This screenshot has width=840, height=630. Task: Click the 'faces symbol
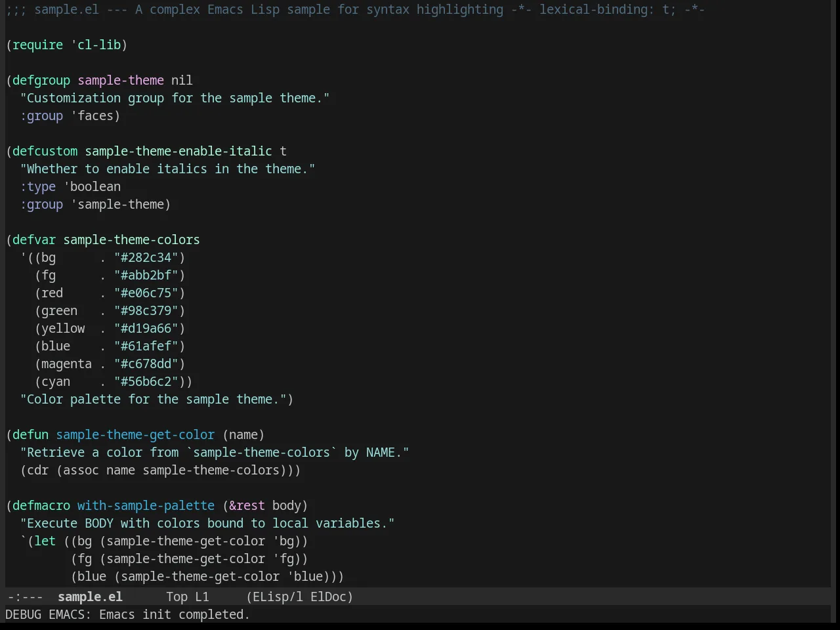coord(93,115)
